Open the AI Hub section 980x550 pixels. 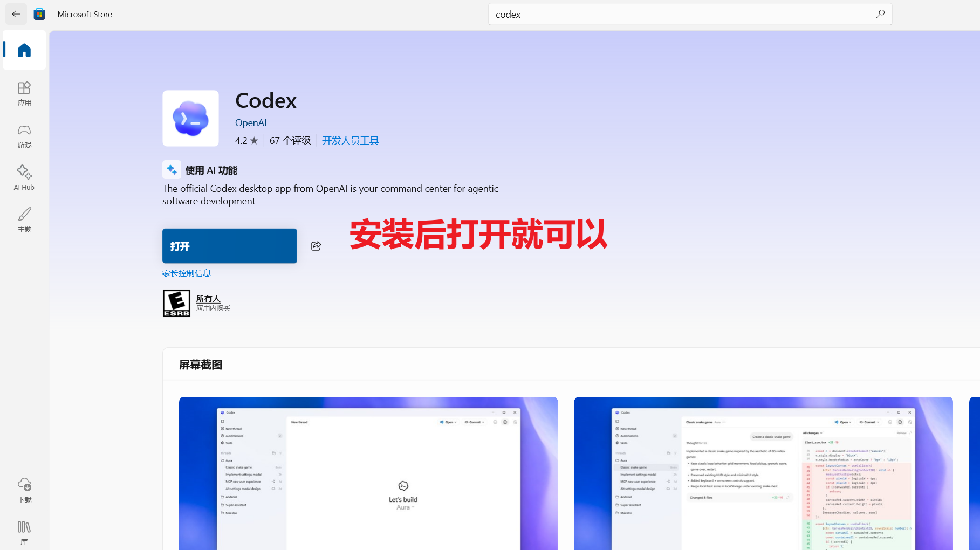[24, 177]
